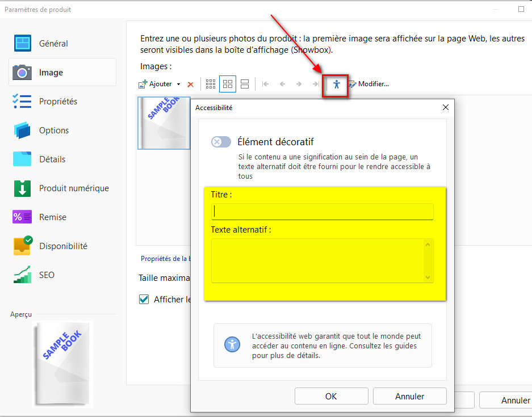Click the SEO growth chart icon
The image size is (532, 417).
point(22,275)
